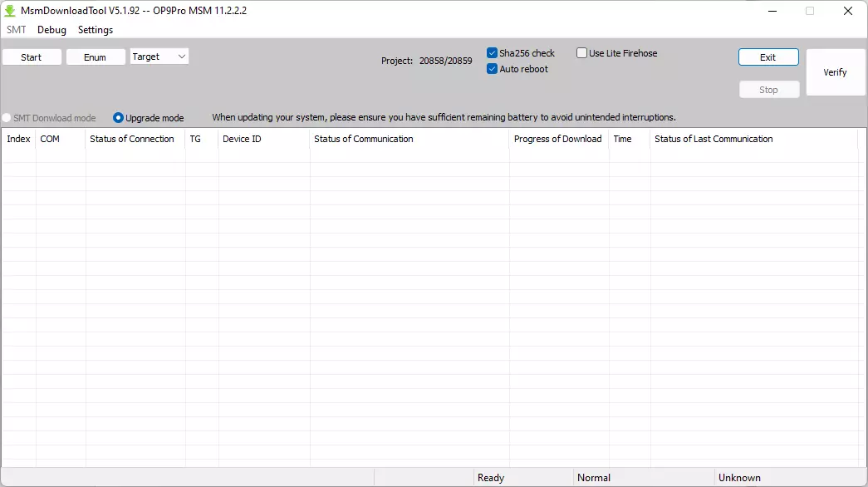The width and height of the screenshot is (868, 487).
Task: Click the Enum button
Action: coord(96,57)
